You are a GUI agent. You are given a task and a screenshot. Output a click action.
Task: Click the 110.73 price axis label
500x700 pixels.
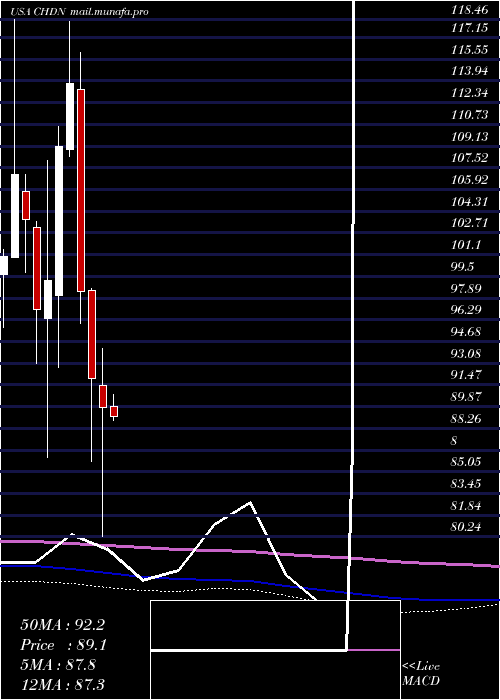point(470,115)
